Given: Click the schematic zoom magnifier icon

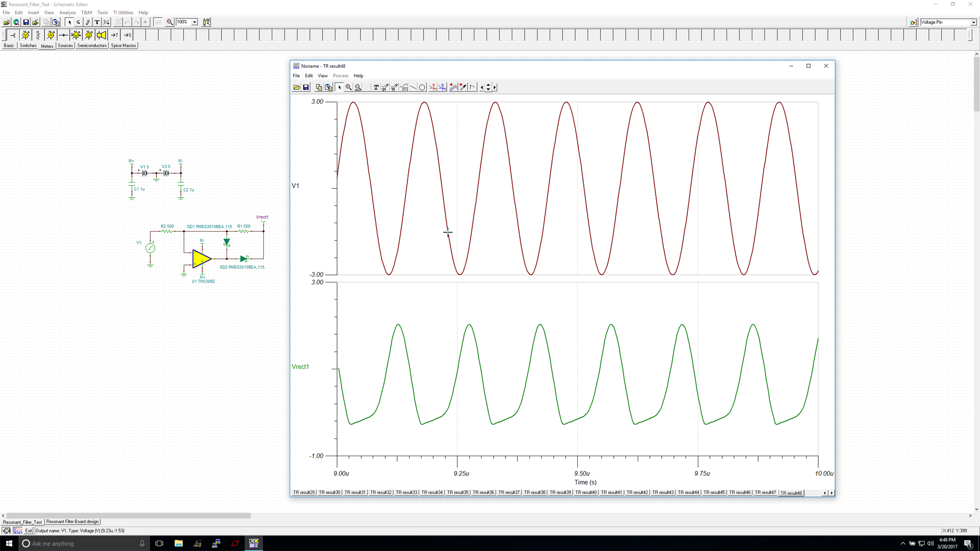Looking at the screenshot, I should (x=170, y=22).
